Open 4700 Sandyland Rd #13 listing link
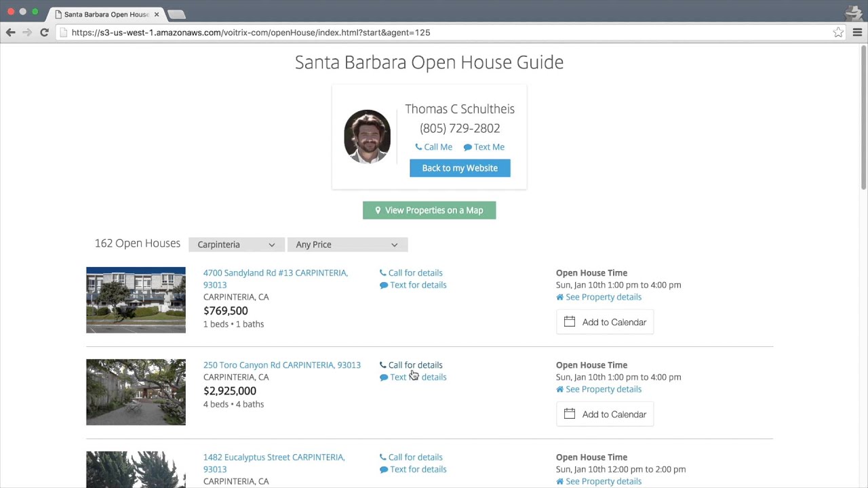Viewport: 868px width, 488px height. (x=275, y=279)
